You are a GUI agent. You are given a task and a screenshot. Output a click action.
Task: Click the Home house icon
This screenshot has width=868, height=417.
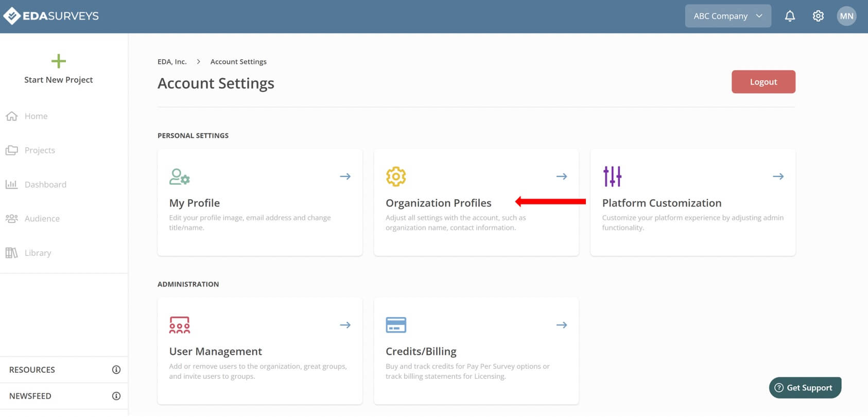click(12, 116)
